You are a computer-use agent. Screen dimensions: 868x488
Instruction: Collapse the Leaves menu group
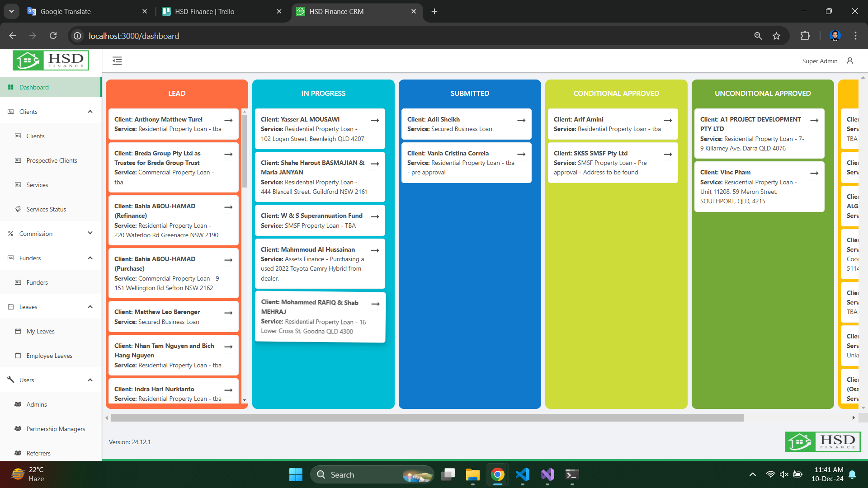(x=90, y=307)
